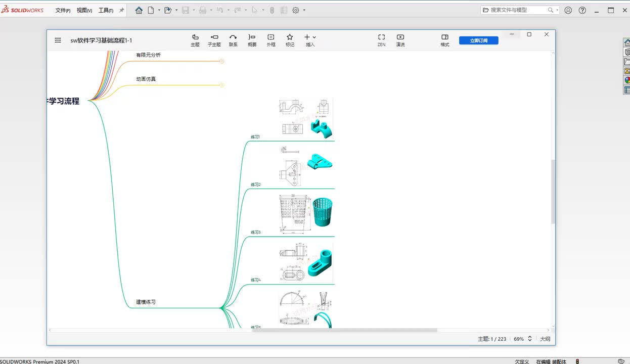Adjust the 69% zoom stepper
The height and width of the screenshot is (364, 630).
pyautogui.click(x=530, y=339)
